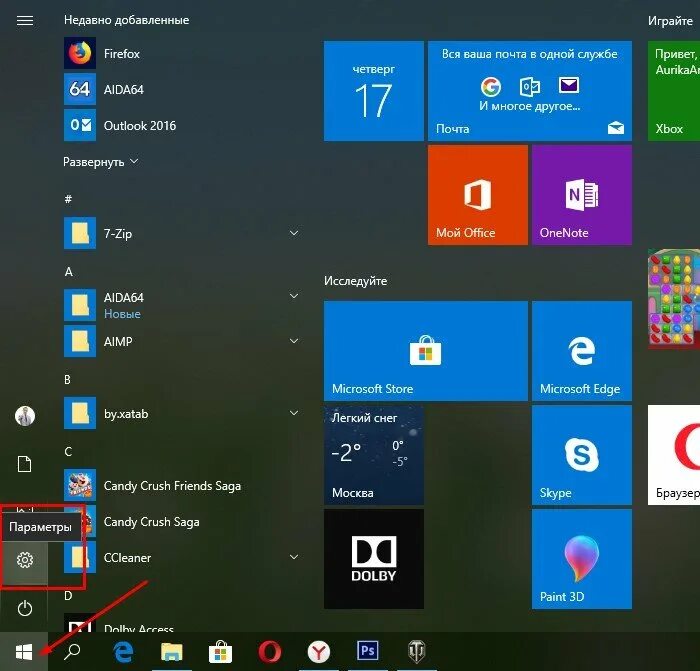Open Microsoft Store from the taskbar
Viewport: 700px width, 671px height.
221,652
